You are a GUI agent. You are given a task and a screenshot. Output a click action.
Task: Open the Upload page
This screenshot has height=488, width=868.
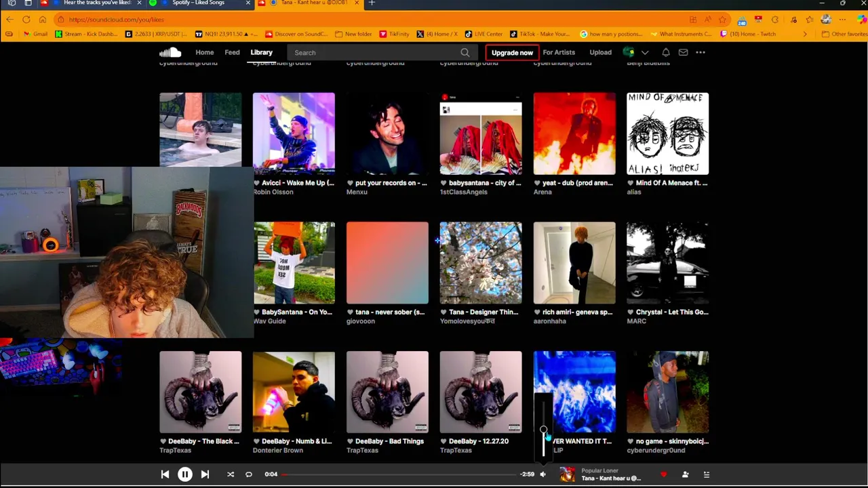tap(600, 52)
